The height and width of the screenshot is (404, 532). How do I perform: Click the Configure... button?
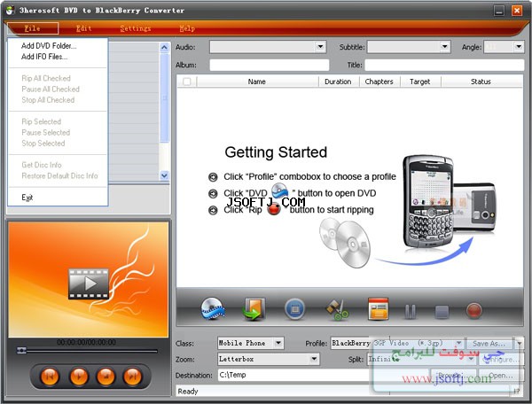[502, 359]
